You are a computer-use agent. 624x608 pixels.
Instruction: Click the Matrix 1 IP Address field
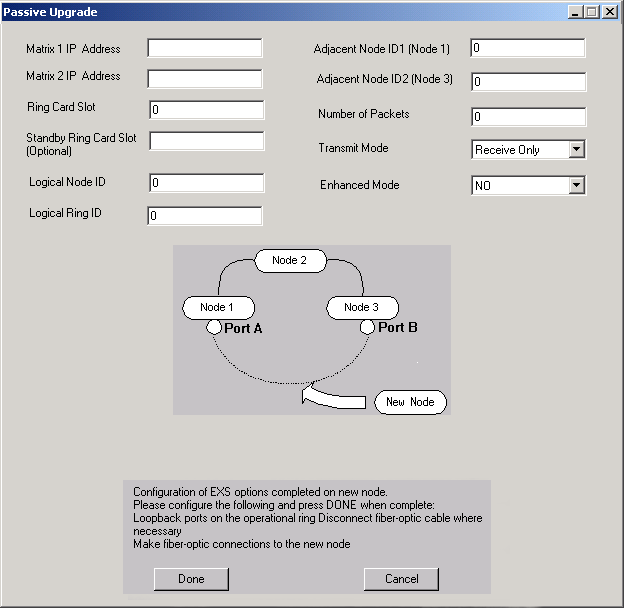point(204,48)
